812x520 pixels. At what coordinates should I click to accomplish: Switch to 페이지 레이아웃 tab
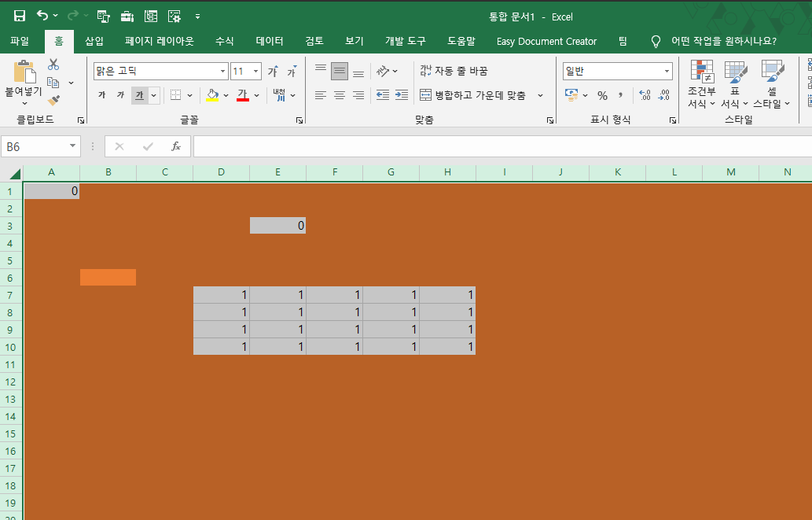[160, 41]
